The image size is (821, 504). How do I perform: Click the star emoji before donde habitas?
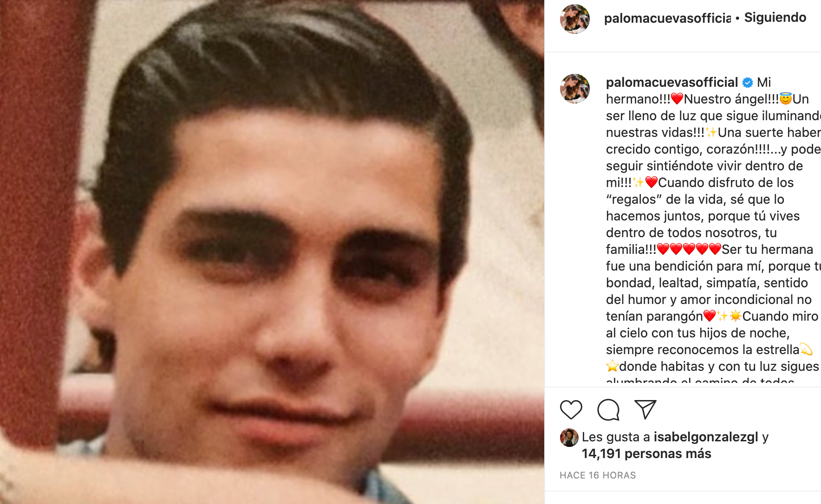coord(612,367)
